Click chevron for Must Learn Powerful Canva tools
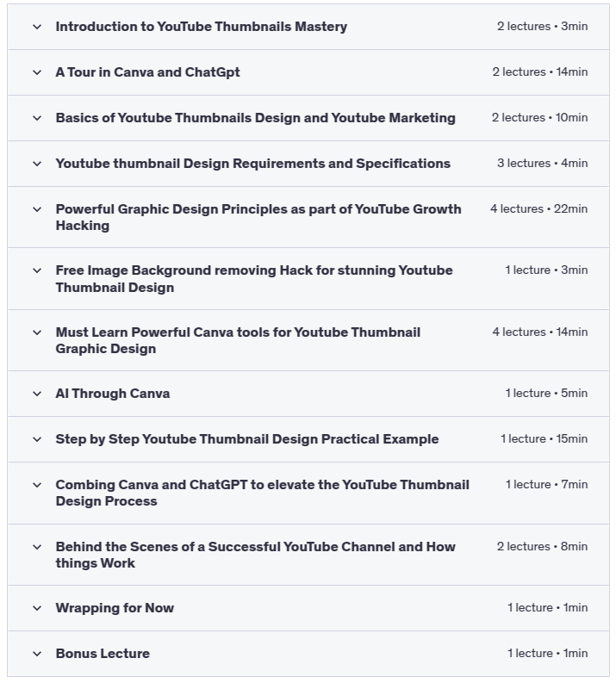Viewport: 616px width, 683px height. [37, 332]
